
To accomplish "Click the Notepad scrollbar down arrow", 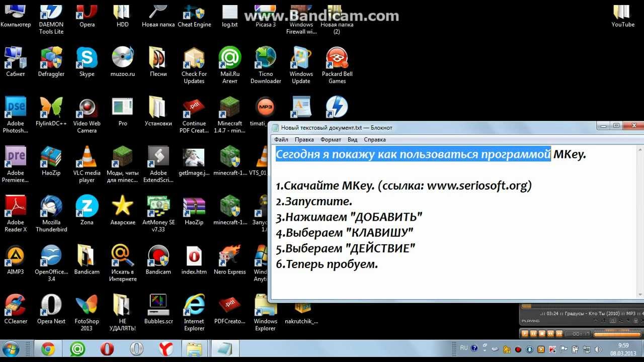I will click(x=640, y=294).
